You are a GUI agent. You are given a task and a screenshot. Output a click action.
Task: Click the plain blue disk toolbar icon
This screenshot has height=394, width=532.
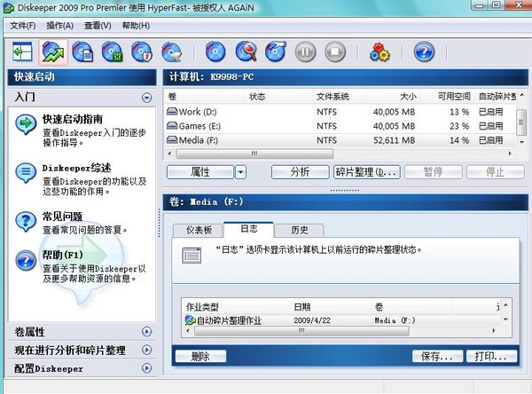pyautogui.click(x=215, y=52)
